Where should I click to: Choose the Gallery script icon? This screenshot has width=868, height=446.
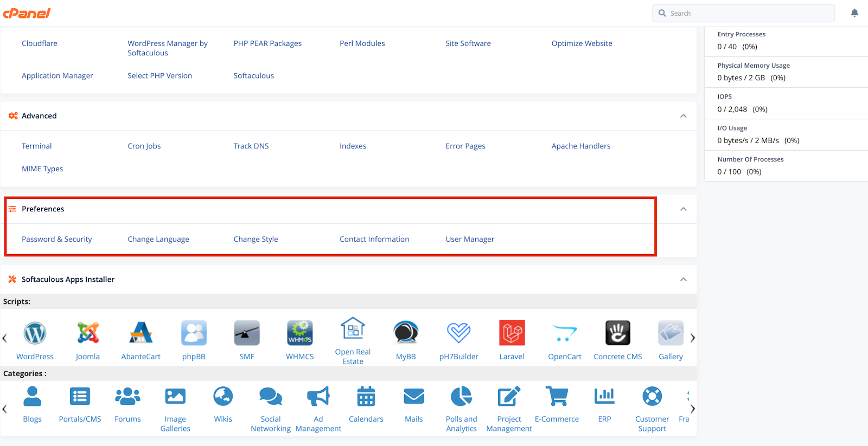[x=671, y=333]
